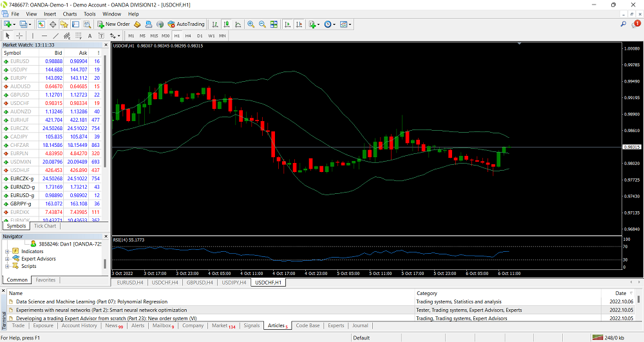This screenshot has width=644, height=342.
Task: Zoom out of the chart
Action: (263, 24)
